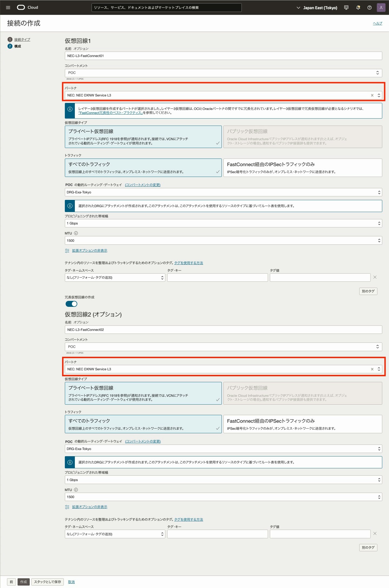
Task: Open 1 Gbps bandwidth dropdown for circuit 1
Action: tap(223, 223)
